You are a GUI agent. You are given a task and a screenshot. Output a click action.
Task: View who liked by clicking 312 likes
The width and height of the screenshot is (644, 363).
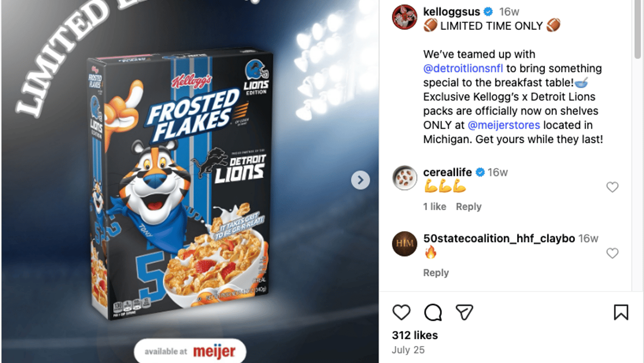pos(415,335)
